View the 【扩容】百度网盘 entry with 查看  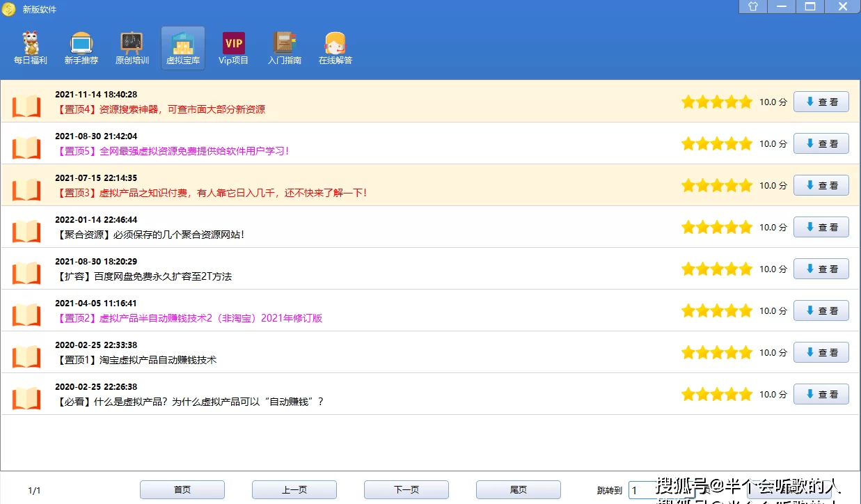(821, 269)
